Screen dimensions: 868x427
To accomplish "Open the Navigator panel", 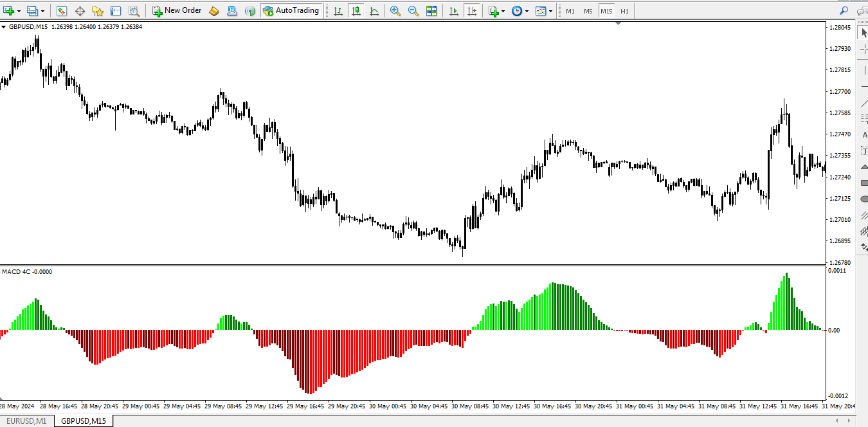I will [98, 10].
